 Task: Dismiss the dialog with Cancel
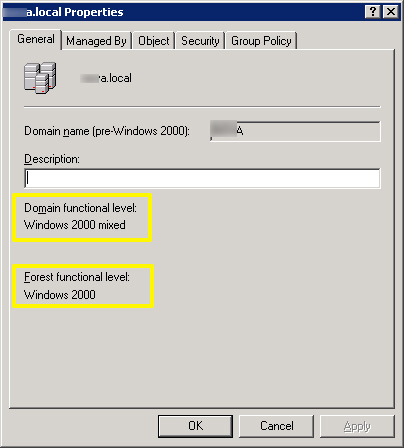tap(276, 426)
